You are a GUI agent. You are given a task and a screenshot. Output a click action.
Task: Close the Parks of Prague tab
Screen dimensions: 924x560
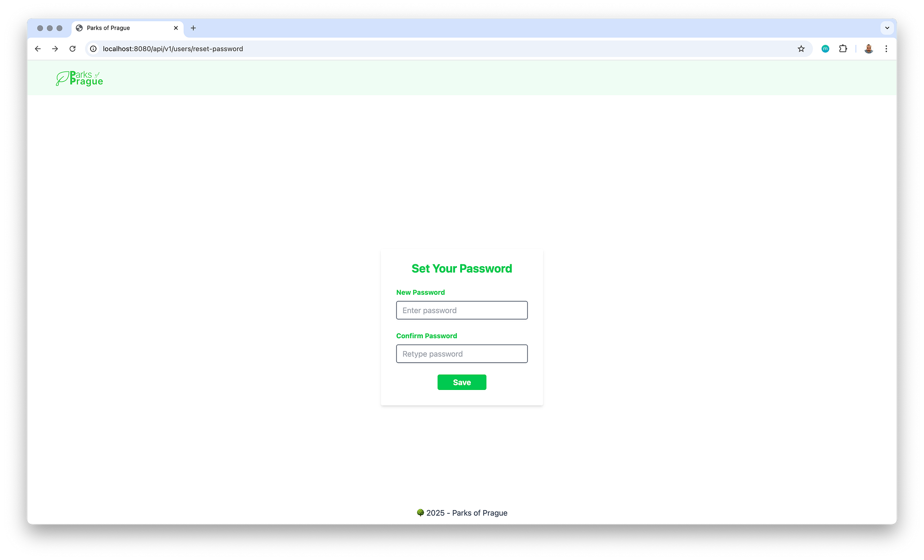pyautogui.click(x=176, y=28)
